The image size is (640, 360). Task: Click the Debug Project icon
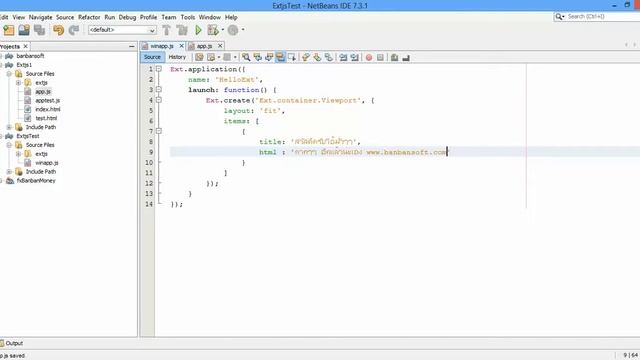coord(213,30)
